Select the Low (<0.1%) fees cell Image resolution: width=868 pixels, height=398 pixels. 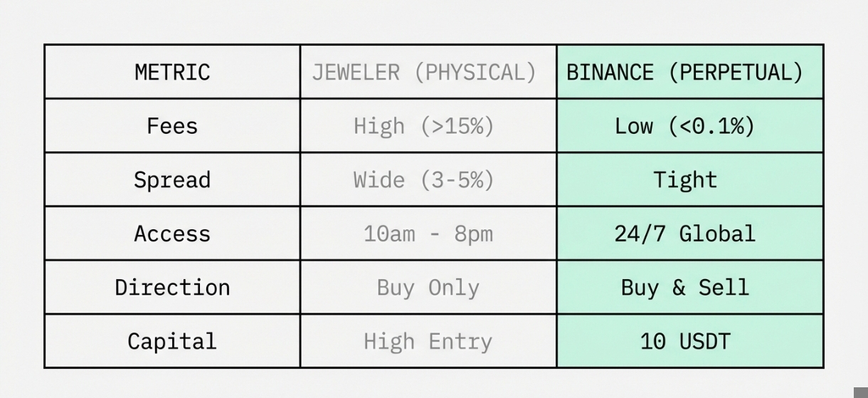[684, 126]
